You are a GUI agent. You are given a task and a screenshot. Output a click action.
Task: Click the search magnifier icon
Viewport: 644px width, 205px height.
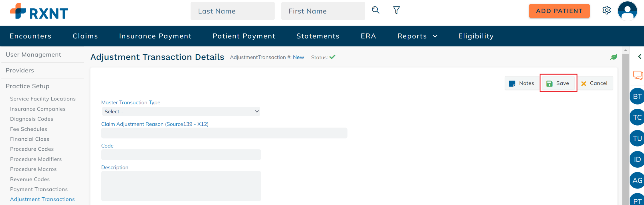pyautogui.click(x=376, y=10)
